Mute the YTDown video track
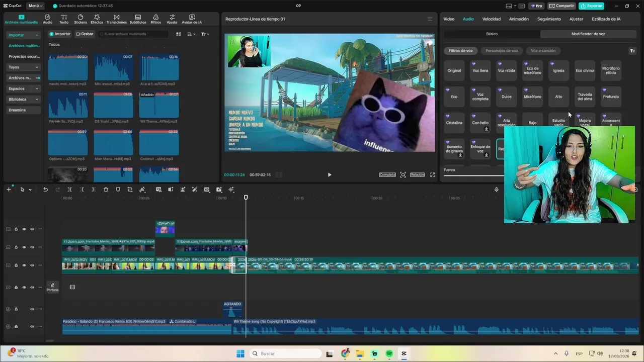The height and width of the screenshot is (362, 644). [32, 247]
